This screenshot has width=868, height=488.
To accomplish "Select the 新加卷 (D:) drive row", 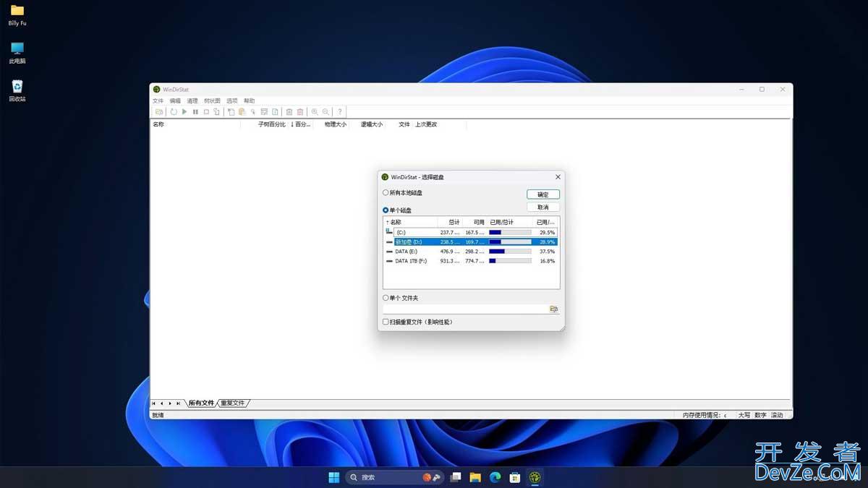I will click(471, 242).
